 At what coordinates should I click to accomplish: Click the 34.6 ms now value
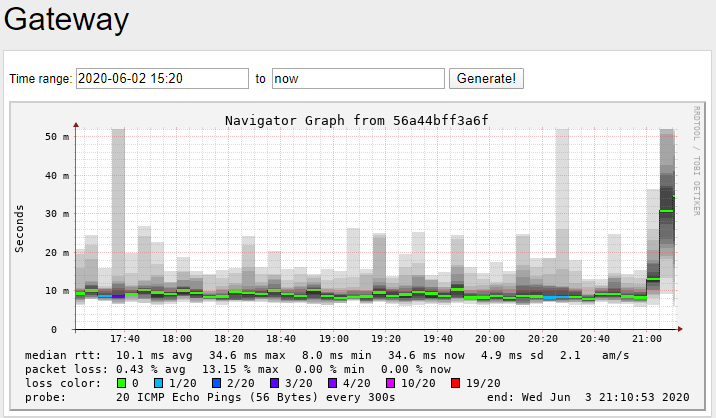(426, 355)
